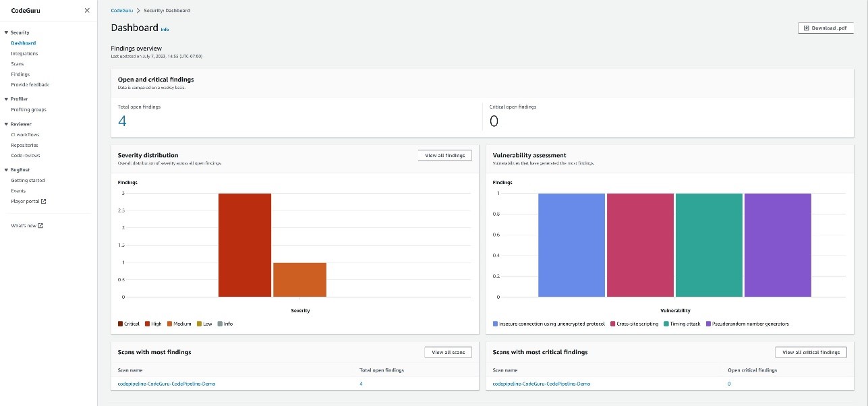This screenshot has width=868, height=406.
Task: Click View all critical findings button
Action: pyautogui.click(x=811, y=352)
